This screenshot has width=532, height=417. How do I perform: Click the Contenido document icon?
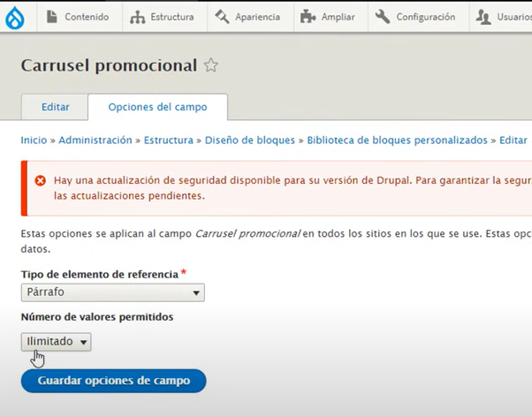[51, 17]
